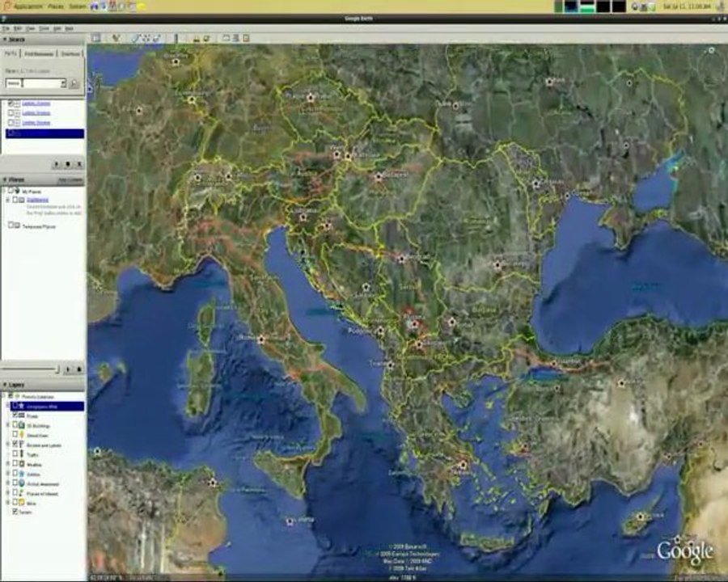Select the Fly To tab
Screen dimensions: 728x582
pos(11,53)
